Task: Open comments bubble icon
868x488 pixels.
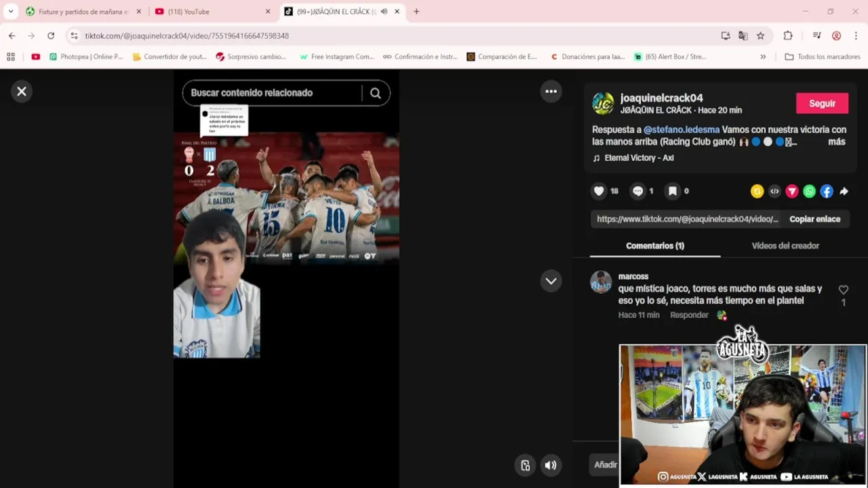Action: 637,191
